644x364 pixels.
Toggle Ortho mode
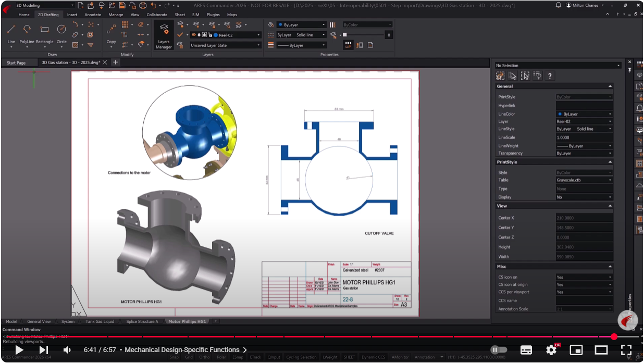pos(204,357)
